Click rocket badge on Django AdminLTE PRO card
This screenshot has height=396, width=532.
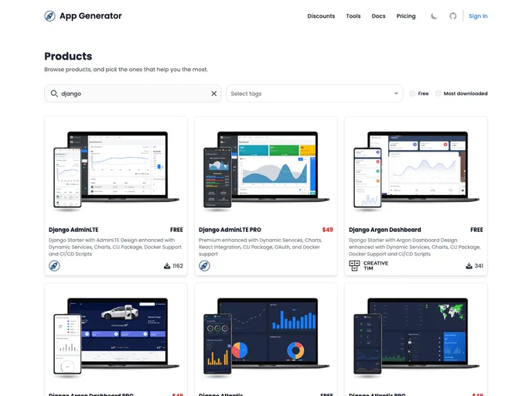(x=204, y=265)
